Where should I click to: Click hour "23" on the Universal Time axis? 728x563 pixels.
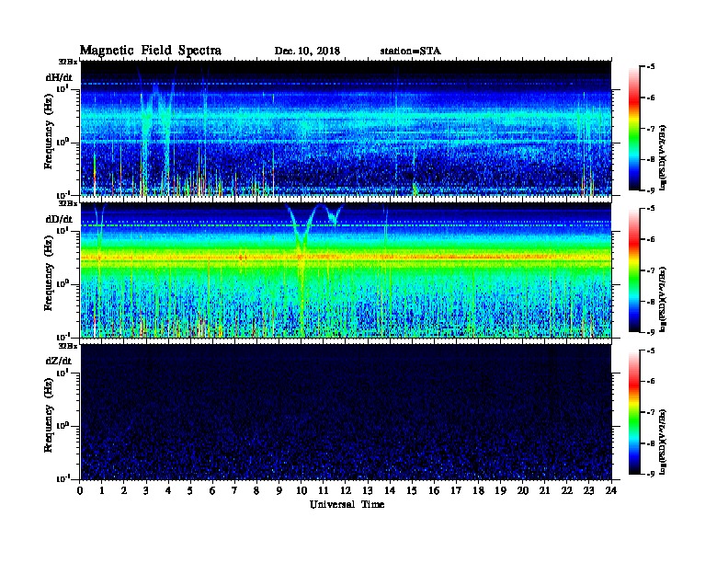coord(588,491)
